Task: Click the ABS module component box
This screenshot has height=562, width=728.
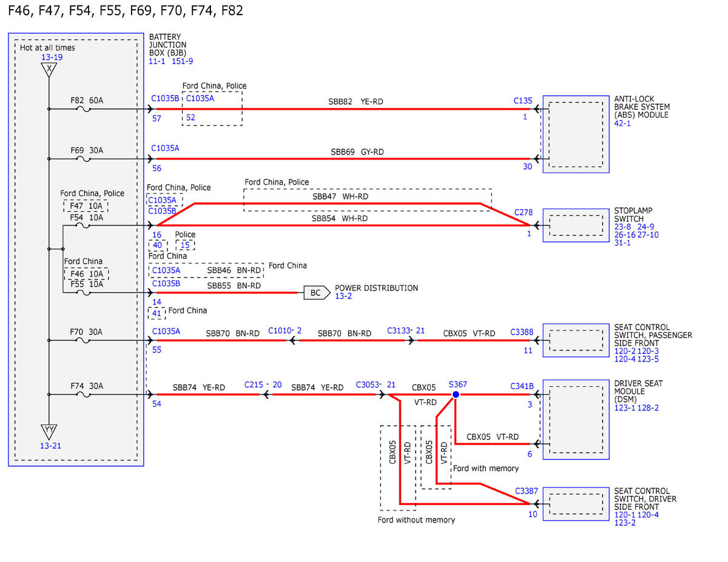Action: (x=576, y=134)
